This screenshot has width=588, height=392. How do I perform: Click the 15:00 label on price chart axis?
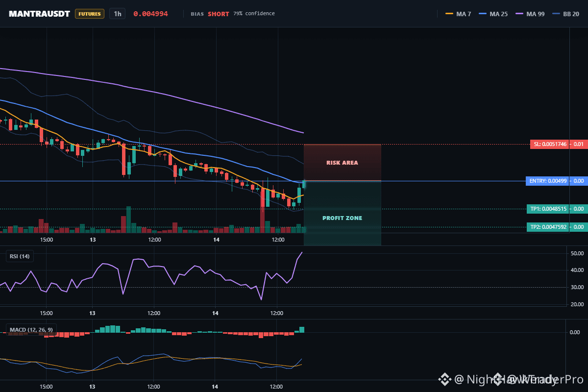tap(47, 239)
